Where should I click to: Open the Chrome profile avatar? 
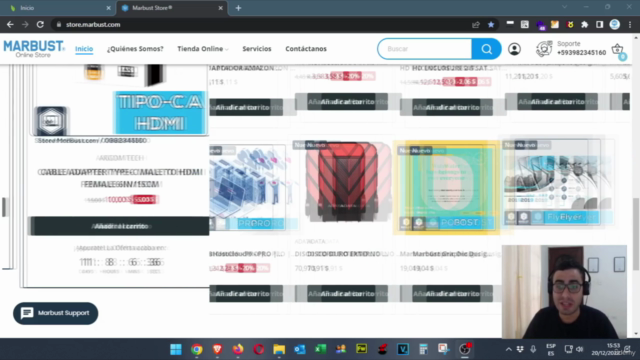[x=615, y=24]
